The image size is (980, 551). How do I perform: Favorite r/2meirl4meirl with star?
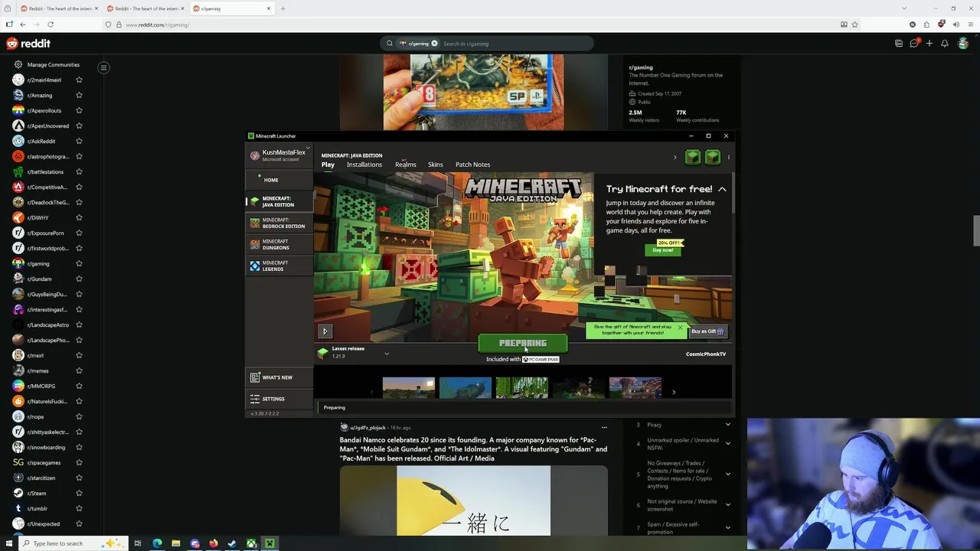(x=79, y=80)
